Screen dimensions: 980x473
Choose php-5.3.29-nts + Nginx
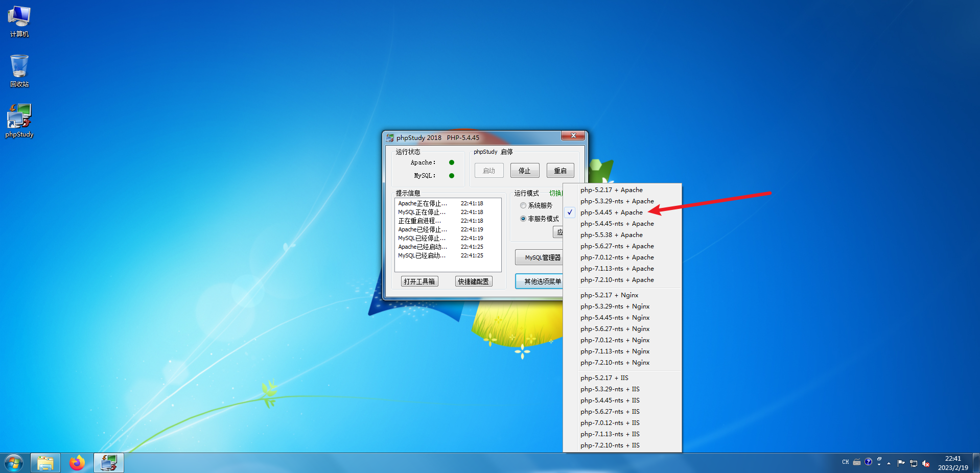(622, 306)
